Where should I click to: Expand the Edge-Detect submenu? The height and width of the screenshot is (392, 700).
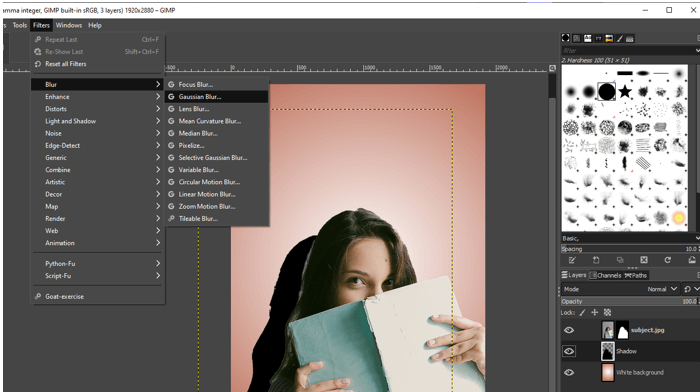coord(97,145)
